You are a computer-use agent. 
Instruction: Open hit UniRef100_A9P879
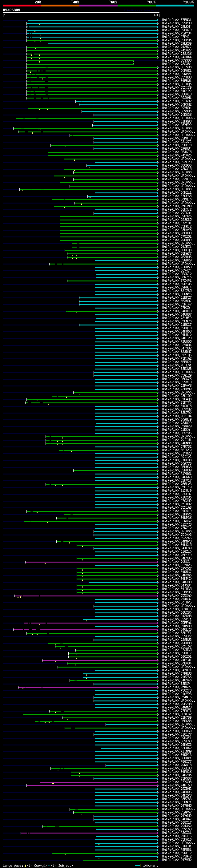coord(177,30)
